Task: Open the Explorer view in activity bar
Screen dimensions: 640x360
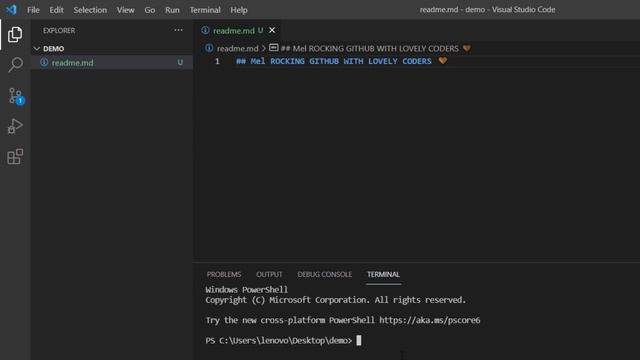Action: pyautogui.click(x=15, y=35)
